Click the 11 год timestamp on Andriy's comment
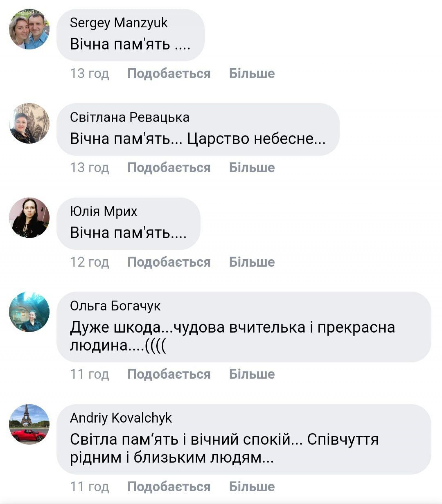 [90, 487]
